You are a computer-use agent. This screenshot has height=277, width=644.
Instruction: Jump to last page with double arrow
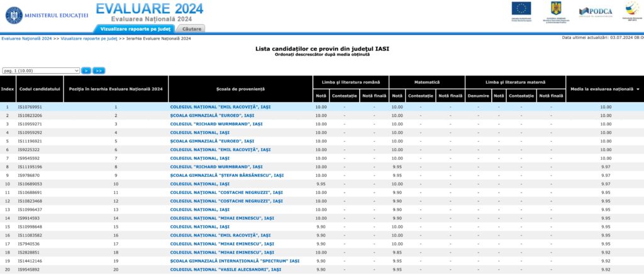[99, 71]
